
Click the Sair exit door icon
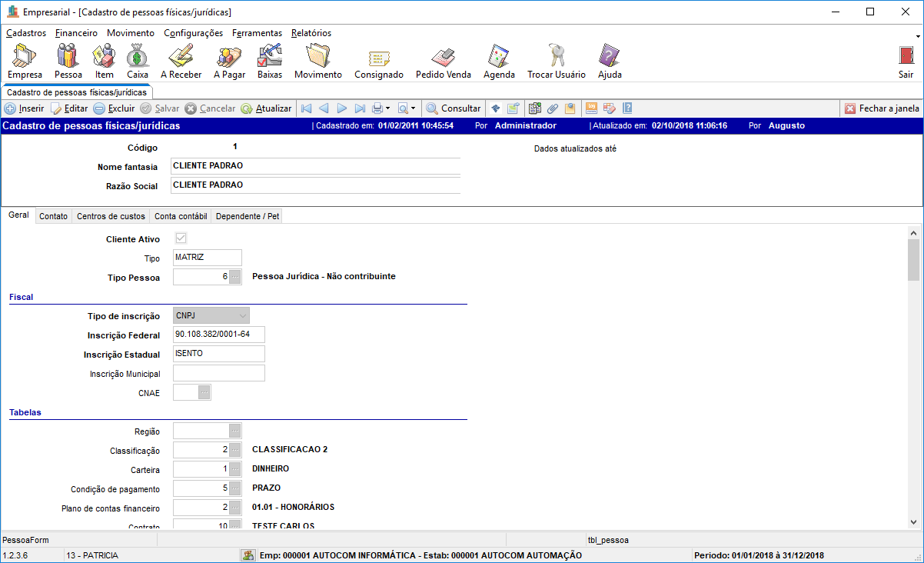pos(906,59)
